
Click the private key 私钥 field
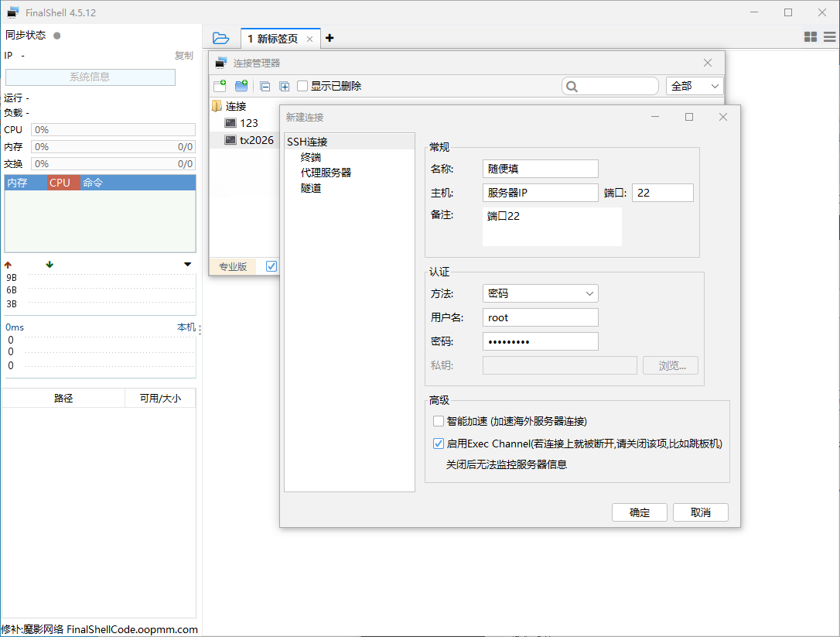click(559, 365)
